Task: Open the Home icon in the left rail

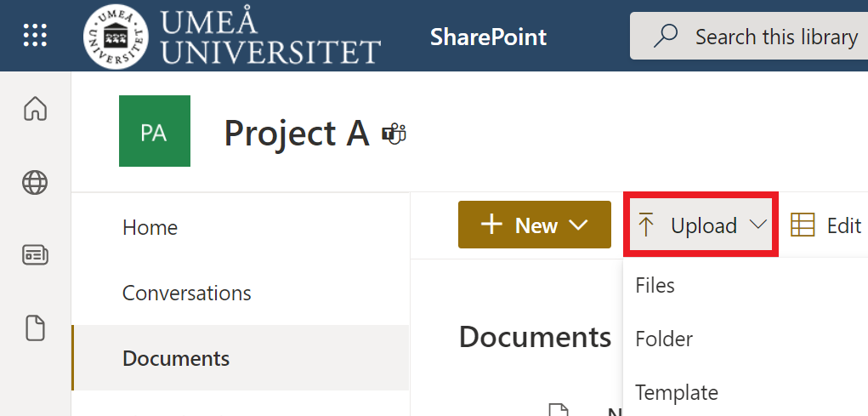Action: click(36, 109)
